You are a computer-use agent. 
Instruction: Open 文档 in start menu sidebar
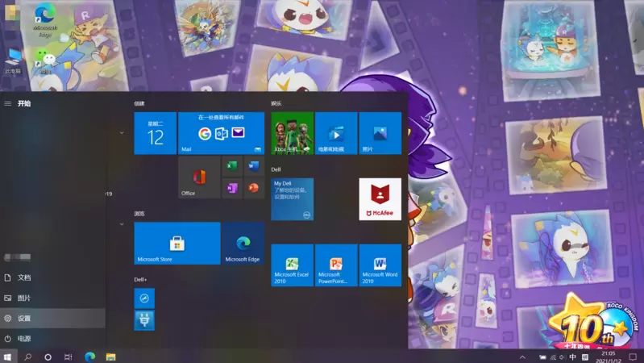click(52, 277)
